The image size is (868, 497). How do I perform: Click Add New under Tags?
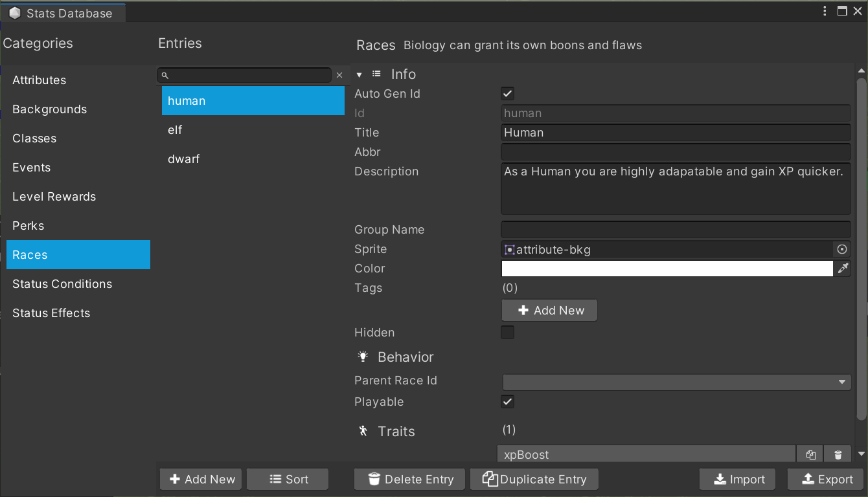click(549, 311)
